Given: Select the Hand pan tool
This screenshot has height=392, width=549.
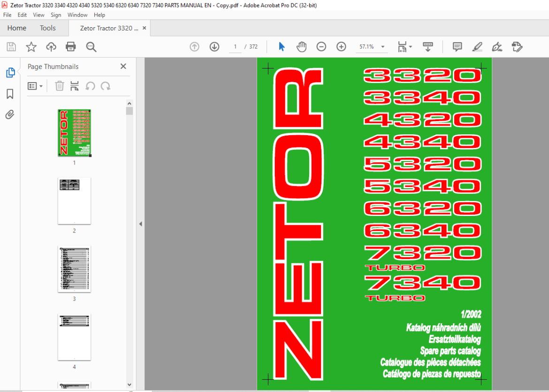Looking at the screenshot, I should click(301, 46).
